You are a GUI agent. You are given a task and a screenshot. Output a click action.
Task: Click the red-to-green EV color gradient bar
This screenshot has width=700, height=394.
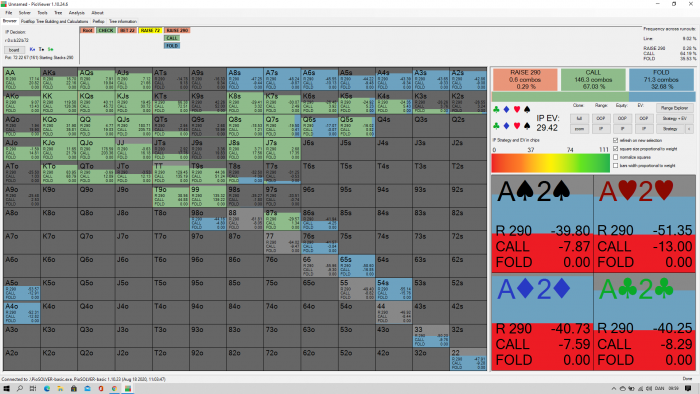point(550,163)
